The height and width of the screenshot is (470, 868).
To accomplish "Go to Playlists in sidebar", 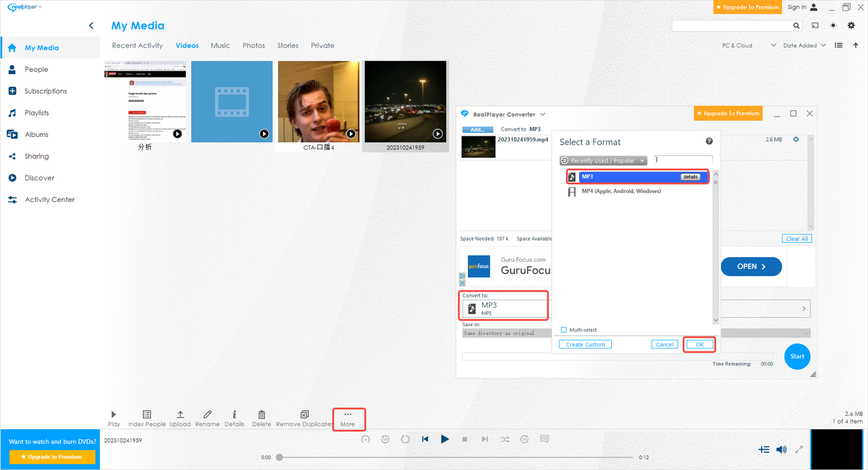I will [x=37, y=113].
